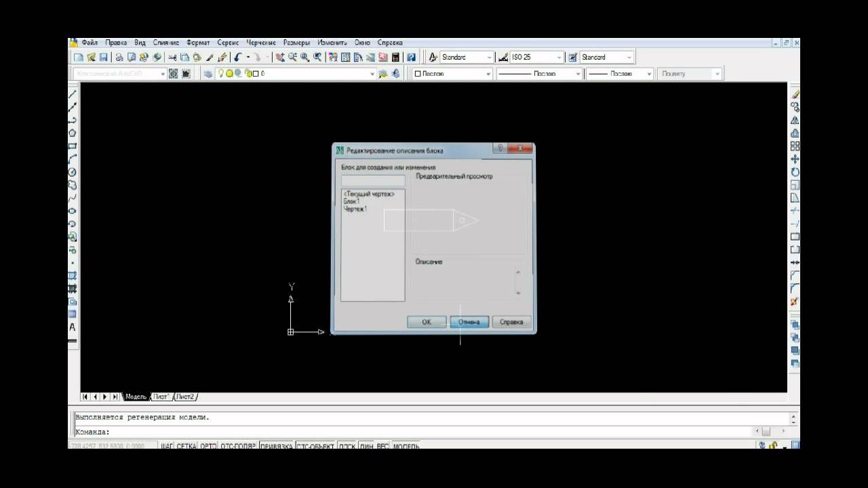Toggle ДПСК dynamic UCS button

(x=347, y=446)
